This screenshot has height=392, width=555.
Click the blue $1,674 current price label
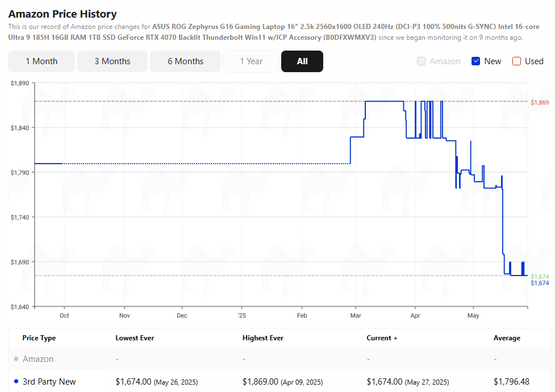pos(540,283)
